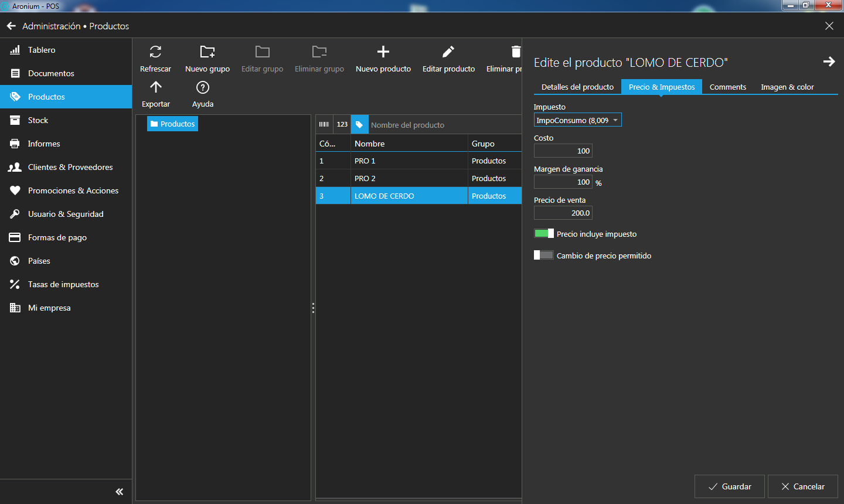Click the Exportar arrow icon
Image resolution: width=844 pixels, height=504 pixels.
coord(155,88)
